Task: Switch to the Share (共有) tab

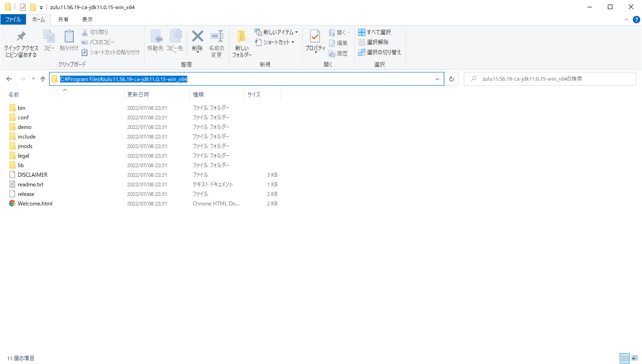Action: pos(63,20)
